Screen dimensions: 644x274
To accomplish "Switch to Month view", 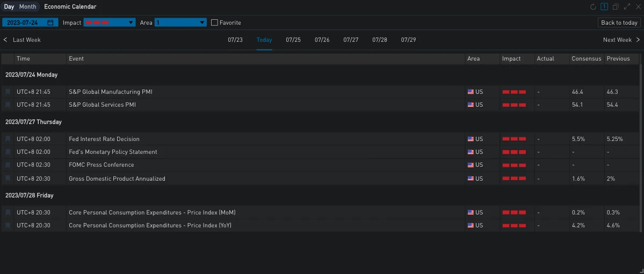I will point(28,7).
